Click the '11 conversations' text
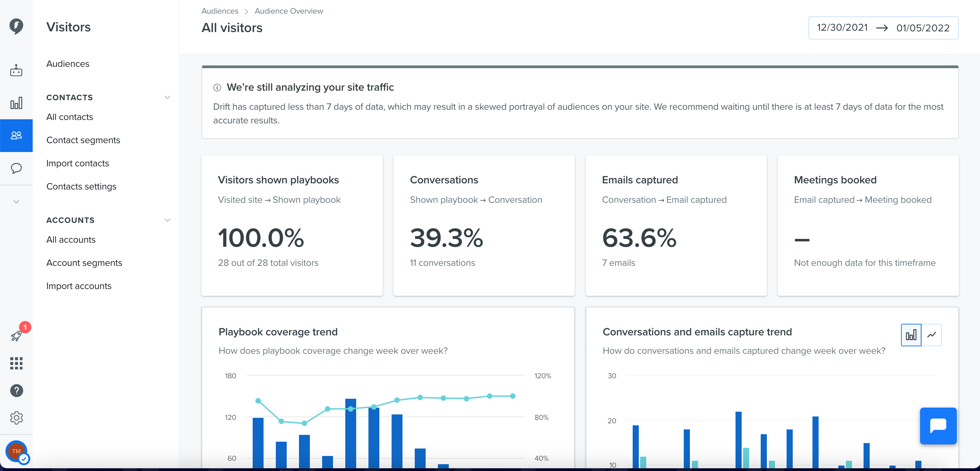 tap(442, 263)
